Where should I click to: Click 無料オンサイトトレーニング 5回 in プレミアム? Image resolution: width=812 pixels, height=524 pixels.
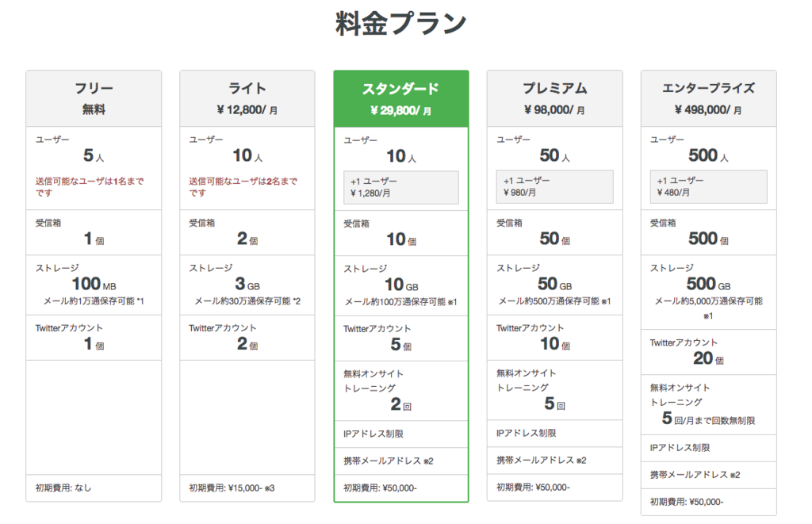[x=554, y=404]
